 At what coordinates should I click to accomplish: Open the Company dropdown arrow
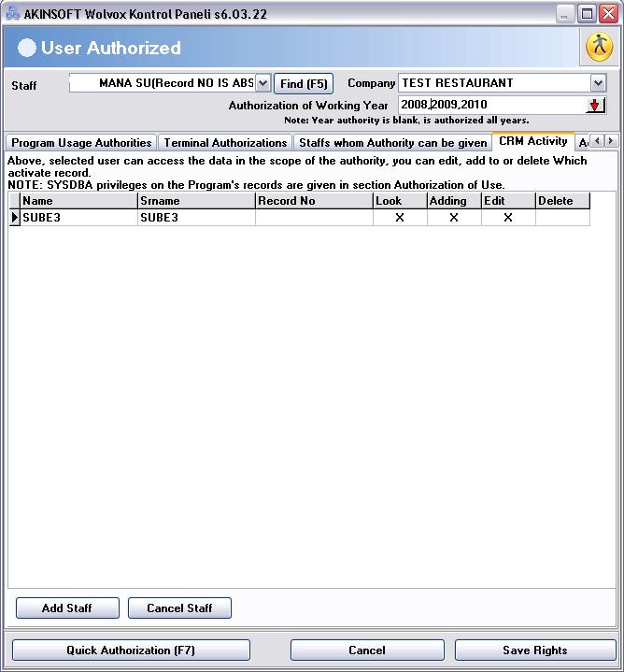click(598, 83)
